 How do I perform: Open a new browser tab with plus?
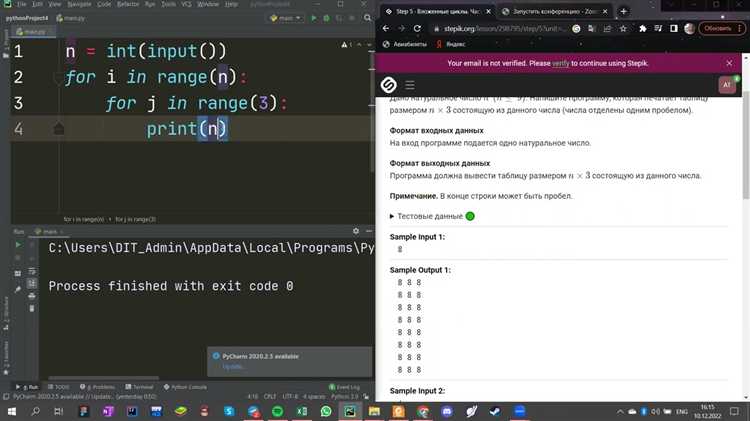pyautogui.click(x=623, y=11)
